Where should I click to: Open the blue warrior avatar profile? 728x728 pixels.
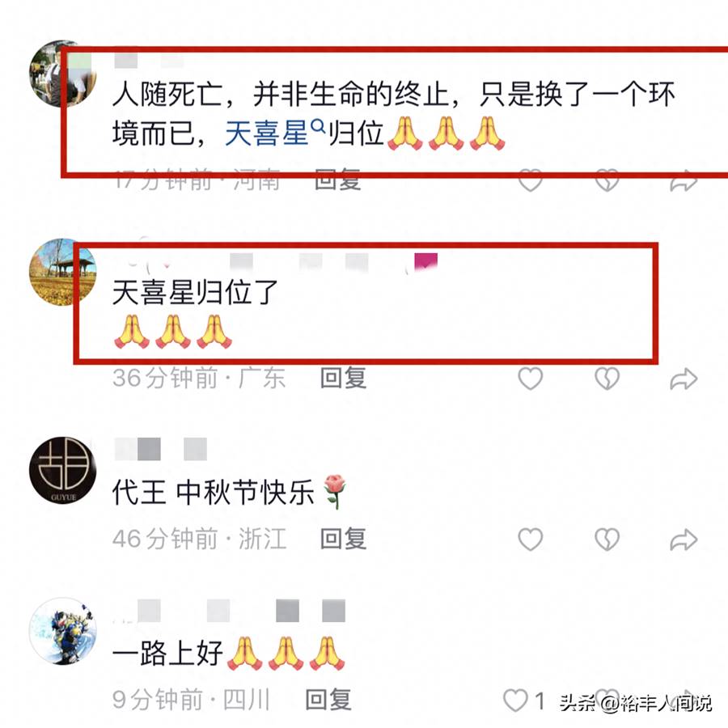click(x=62, y=631)
